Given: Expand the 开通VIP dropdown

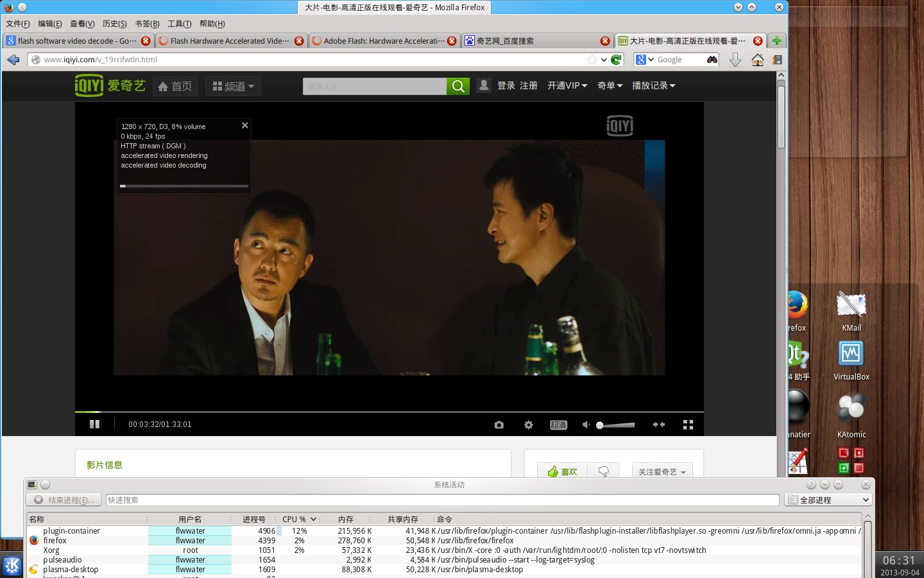Looking at the screenshot, I should [x=567, y=85].
